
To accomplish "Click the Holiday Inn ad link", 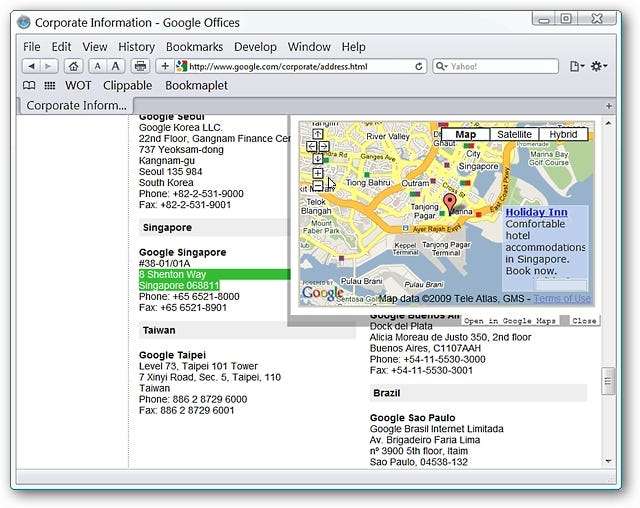I will pyautogui.click(x=536, y=212).
